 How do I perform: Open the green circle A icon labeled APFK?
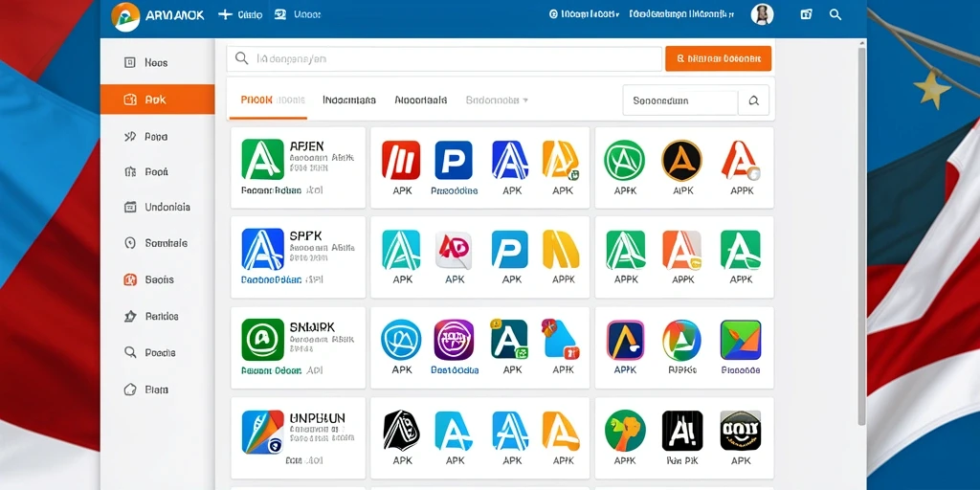click(x=624, y=161)
